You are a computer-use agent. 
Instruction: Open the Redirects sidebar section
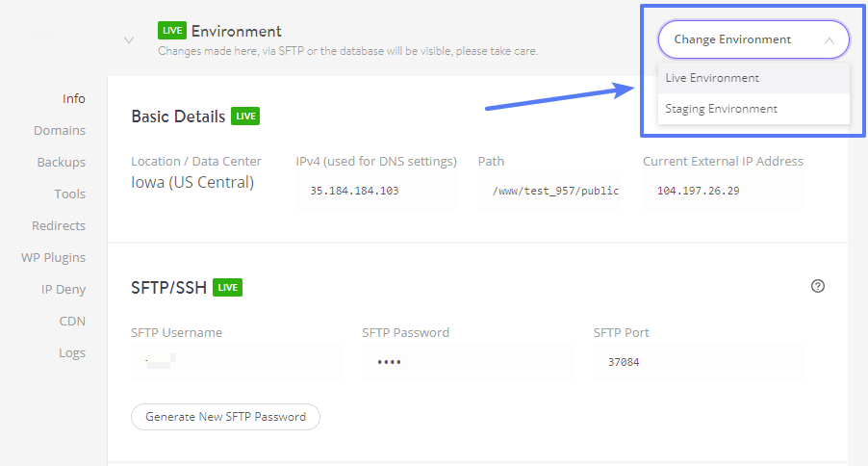pos(58,225)
